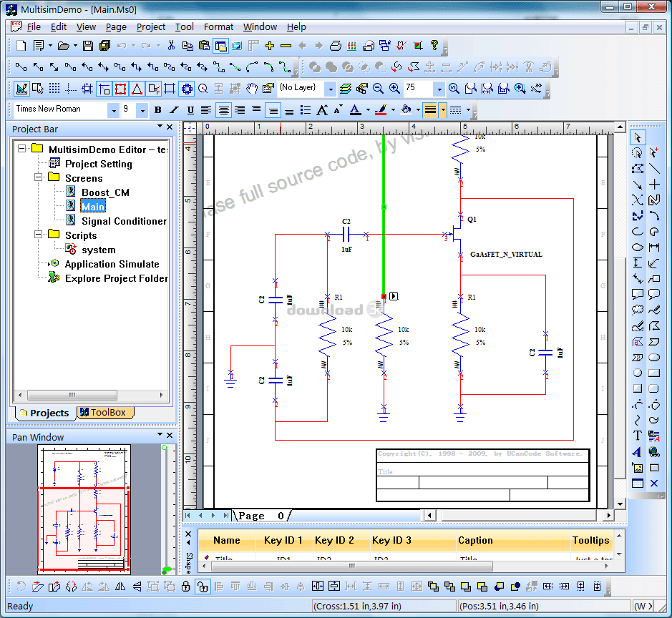The width and height of the screenshot is (672, 618).
Task: Click the Save All icon
Action: click(x=104, y=46)
